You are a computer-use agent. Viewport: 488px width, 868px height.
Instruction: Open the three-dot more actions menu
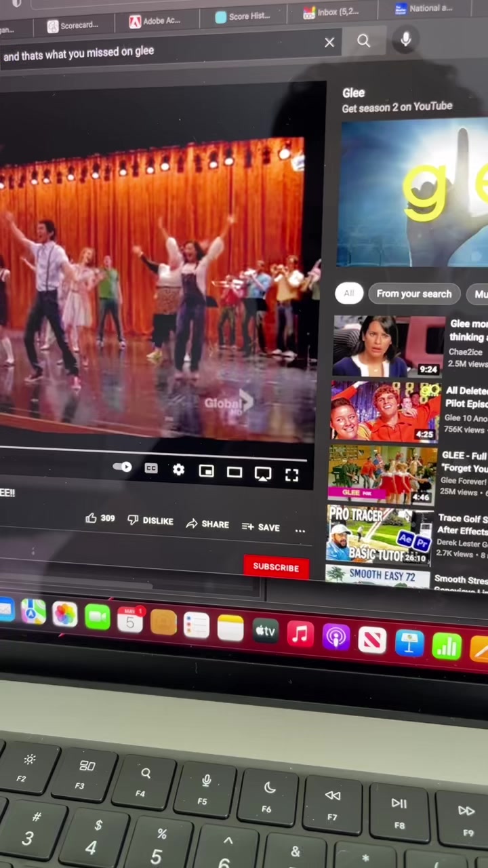(x=300, y=531)
